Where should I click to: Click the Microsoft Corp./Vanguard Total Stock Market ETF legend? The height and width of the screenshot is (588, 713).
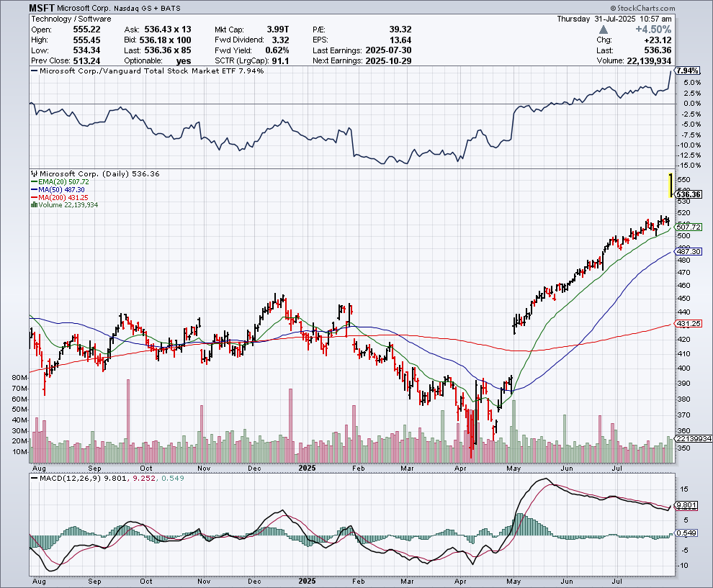pos(148,71)
